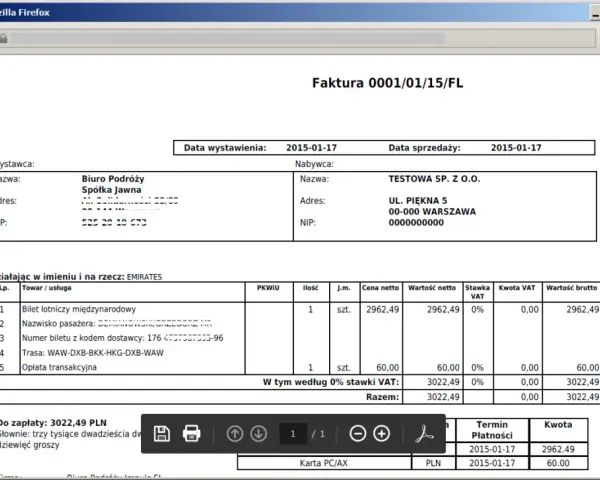The width and height of the screenshot is (600, 480).
Task: Click the EMIRATES carrier name
Action: click(x=145, y=277)
